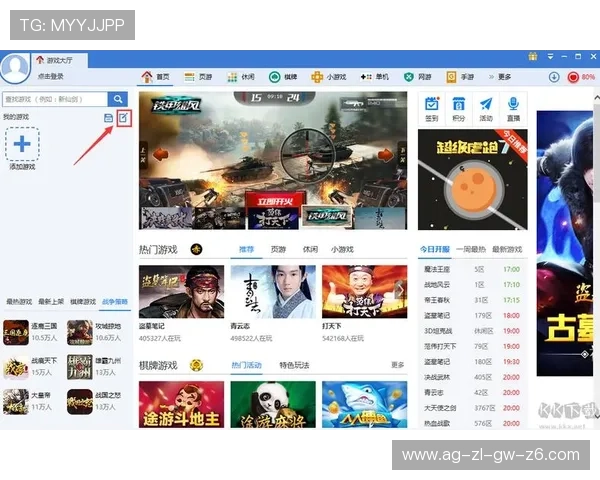Switch to the 推荐 hot games tab
Image resolution: width=600 pixels, height=480 pixels.
point(246,250)
